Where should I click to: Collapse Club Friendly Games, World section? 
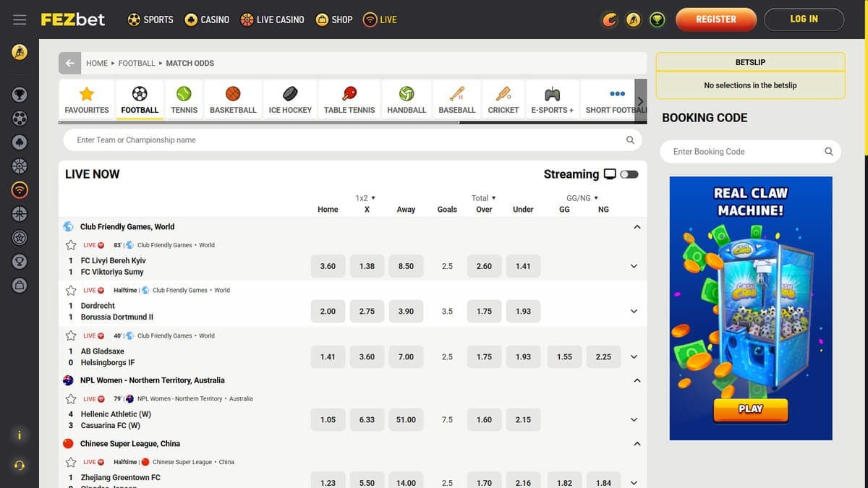(637, 227)
